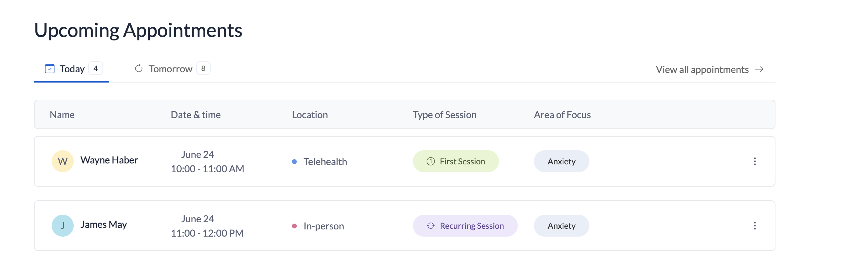
Task: Click Anxiety tag in Wayne Haber's row
Action: coord(561,161)
